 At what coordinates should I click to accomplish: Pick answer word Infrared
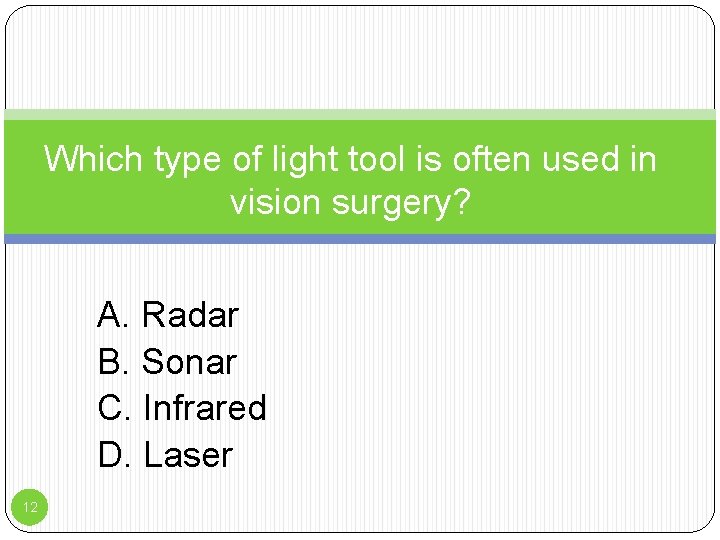point(205,407)
